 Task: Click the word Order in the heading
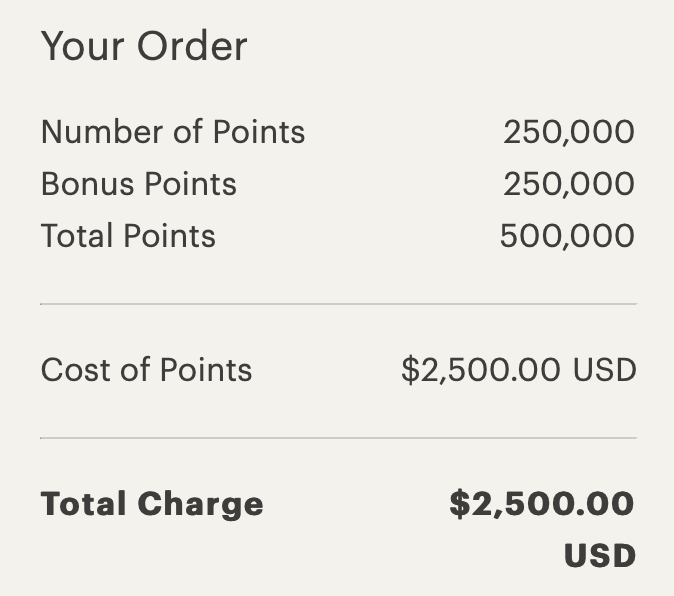click(x=192, y=46)
